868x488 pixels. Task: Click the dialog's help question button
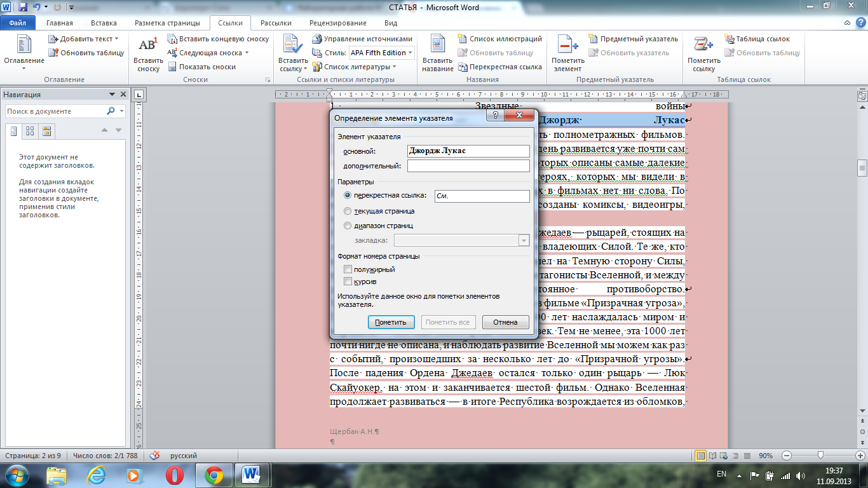pyautogui.click(x=495, y=116)
